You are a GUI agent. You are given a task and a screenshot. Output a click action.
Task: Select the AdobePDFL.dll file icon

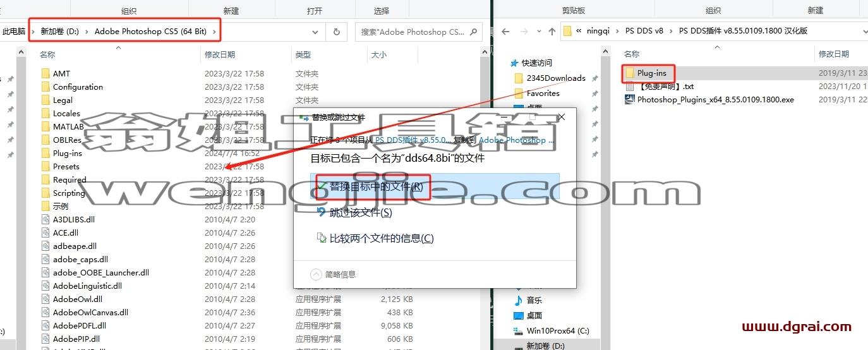click(45, 325)
